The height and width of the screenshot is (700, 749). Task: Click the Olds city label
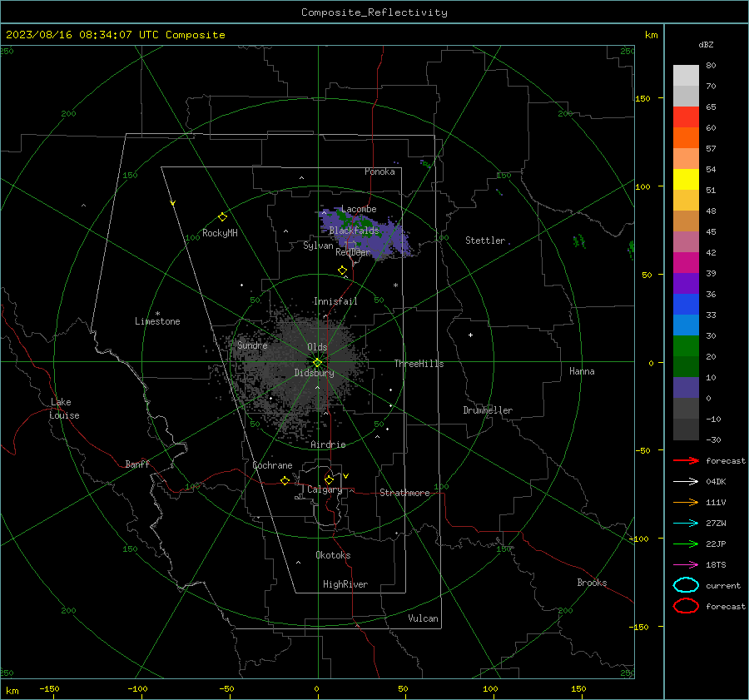click(x=317, y=347)
